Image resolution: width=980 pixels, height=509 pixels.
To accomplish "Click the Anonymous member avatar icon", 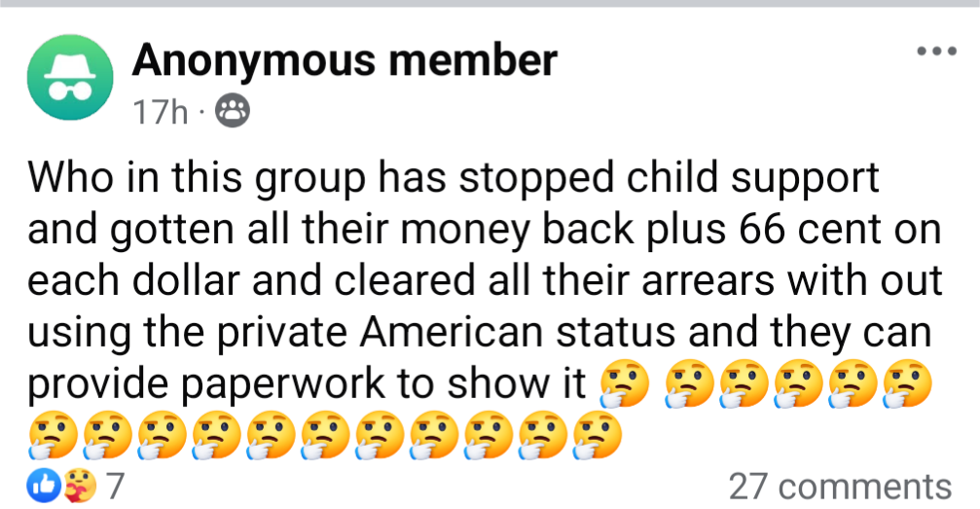I will (70, 77).
